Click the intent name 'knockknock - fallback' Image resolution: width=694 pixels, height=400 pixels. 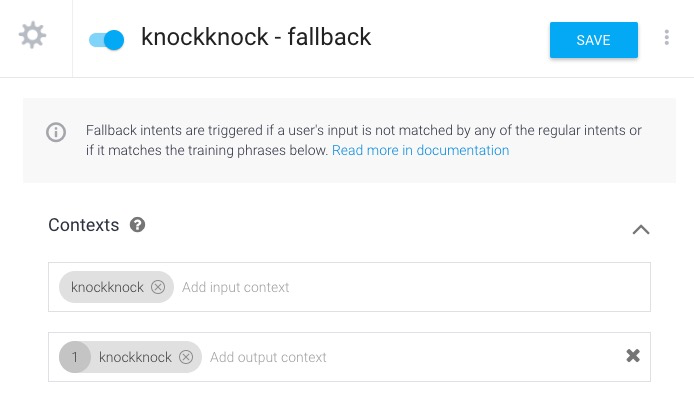256,39
